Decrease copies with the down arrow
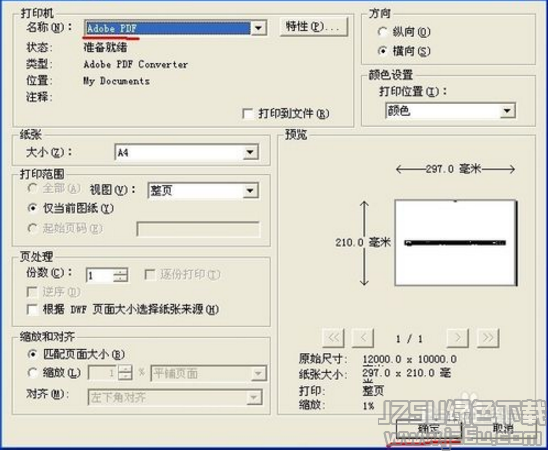This screenshot has width=548, height=451. (121, 279)
